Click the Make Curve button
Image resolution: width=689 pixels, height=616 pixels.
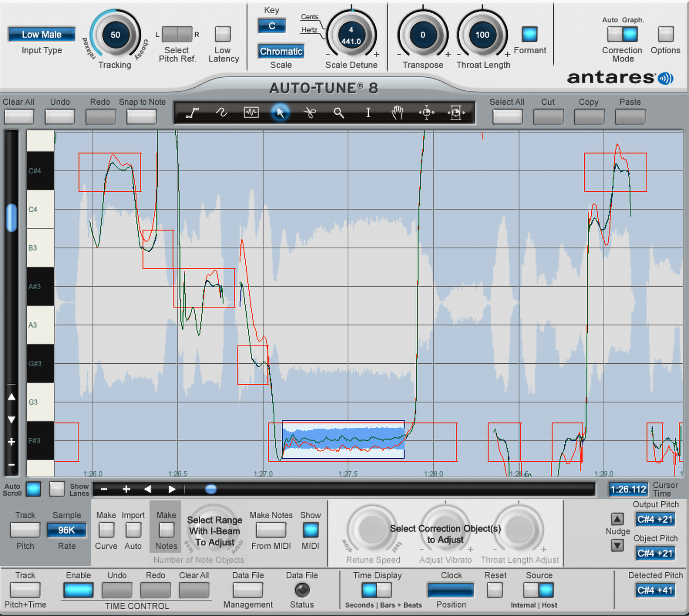click(x=106, y=530)
